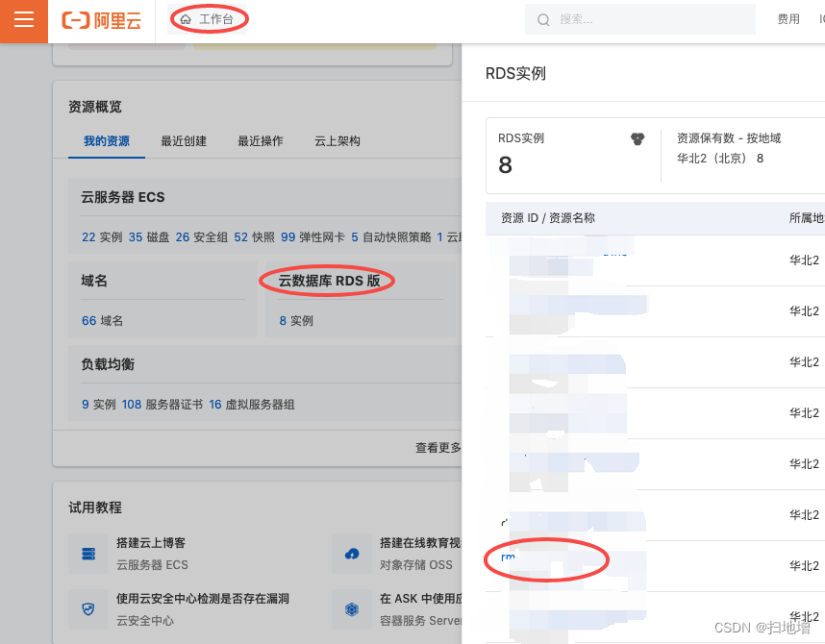Image resolution: width=825 pixels, height=644 pixels.
Task: Switch to the 我的资源 tab
Action: (107, 141)
